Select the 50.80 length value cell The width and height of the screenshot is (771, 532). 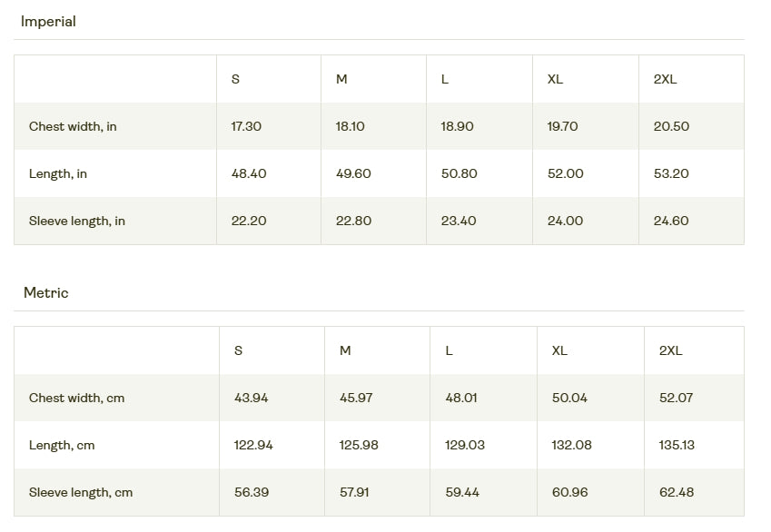pos(459,173)
